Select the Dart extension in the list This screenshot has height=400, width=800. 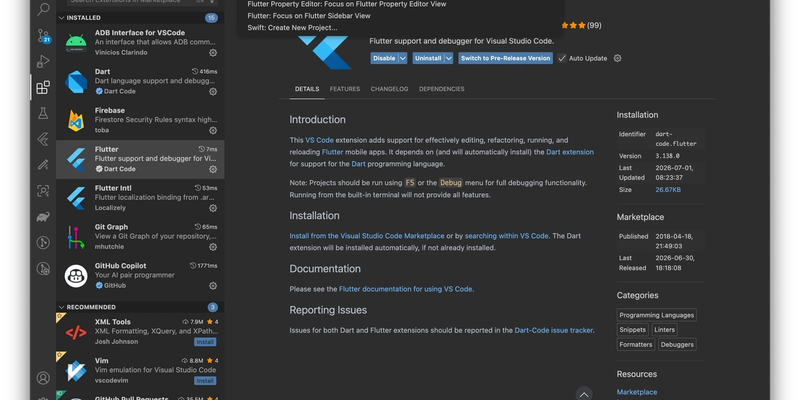(x=140, y=82)
